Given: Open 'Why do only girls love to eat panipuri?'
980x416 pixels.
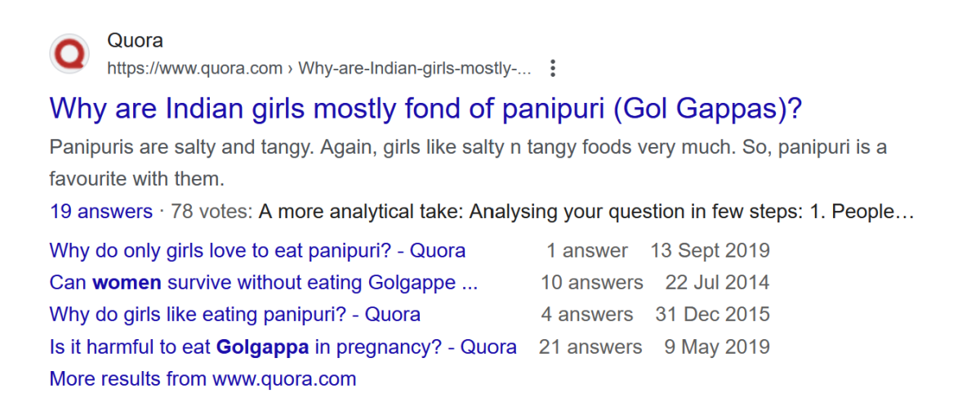Looking at the screenshot, I should (257, 250).
